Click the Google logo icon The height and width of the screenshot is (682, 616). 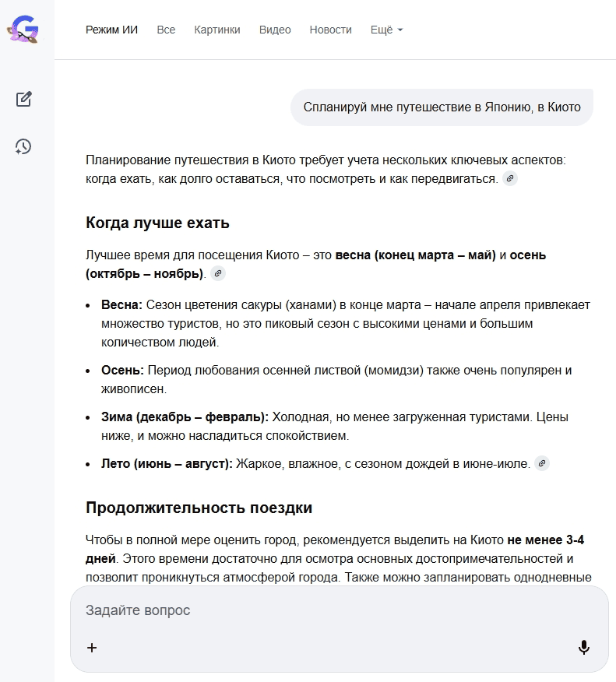point(23,30)
